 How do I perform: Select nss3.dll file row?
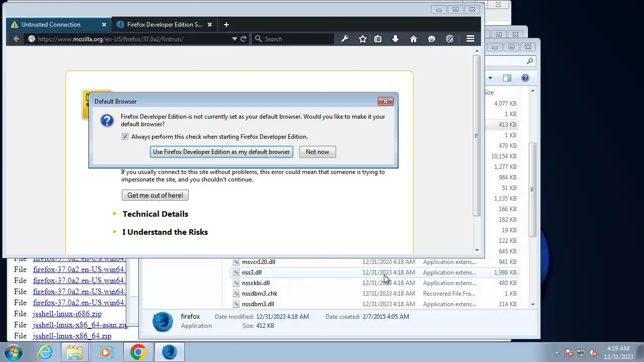click(374, 273)
